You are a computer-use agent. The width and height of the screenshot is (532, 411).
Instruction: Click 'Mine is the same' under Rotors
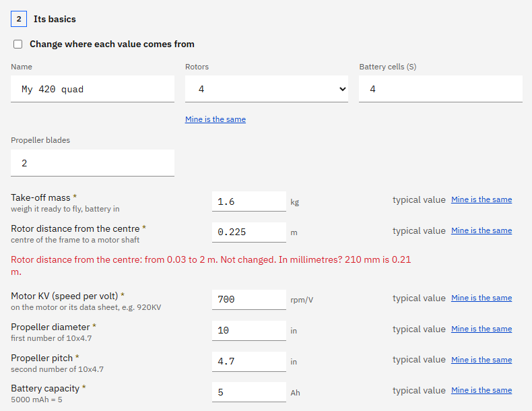coord(215,119)
